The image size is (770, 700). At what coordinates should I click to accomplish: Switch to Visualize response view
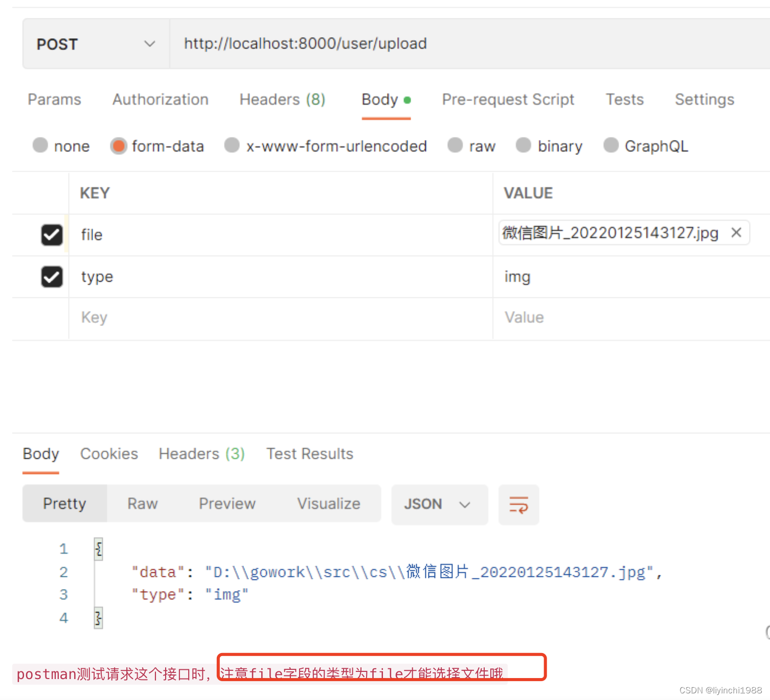(329, 504)
